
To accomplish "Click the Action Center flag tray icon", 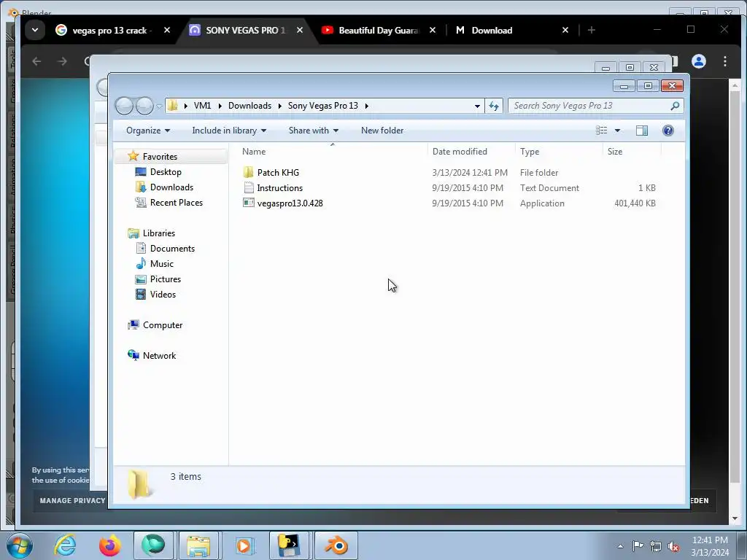I will click(x=638, y=546).
